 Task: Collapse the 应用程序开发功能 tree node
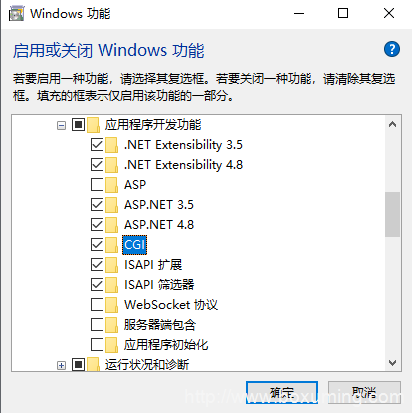(x=61, y=125)
